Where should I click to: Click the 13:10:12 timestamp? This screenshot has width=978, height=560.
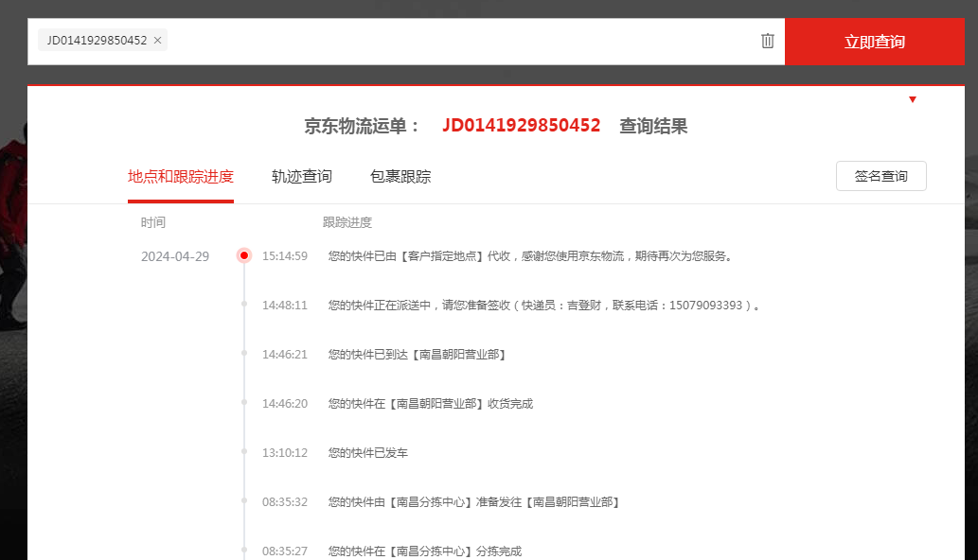tap(284, 453)
